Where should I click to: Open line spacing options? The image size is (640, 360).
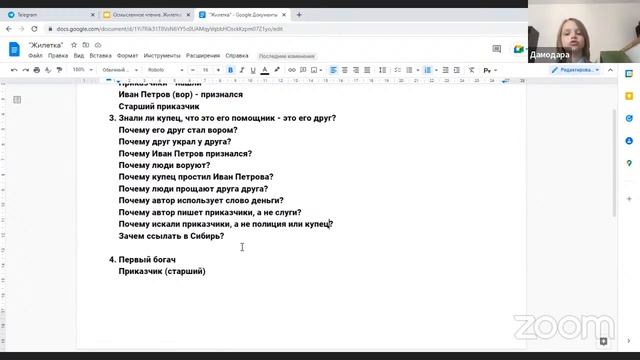(382, 70)
